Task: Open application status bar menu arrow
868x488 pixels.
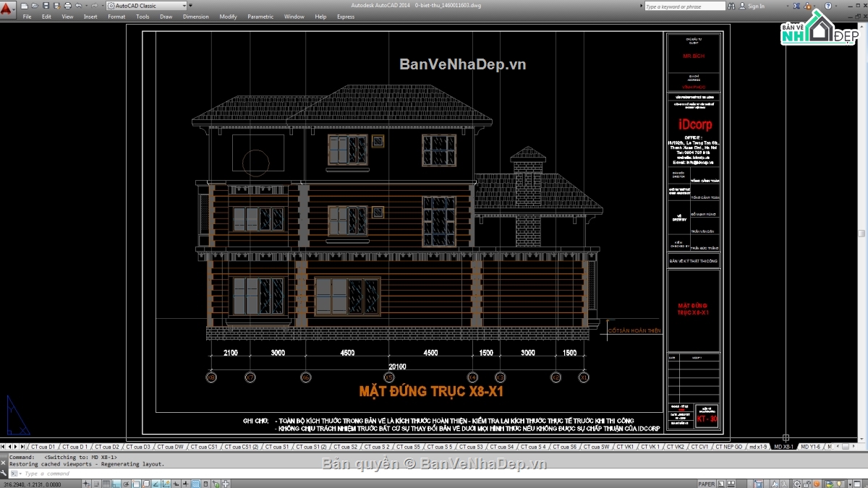Action: pyautogui.click(x=850, y=484)
